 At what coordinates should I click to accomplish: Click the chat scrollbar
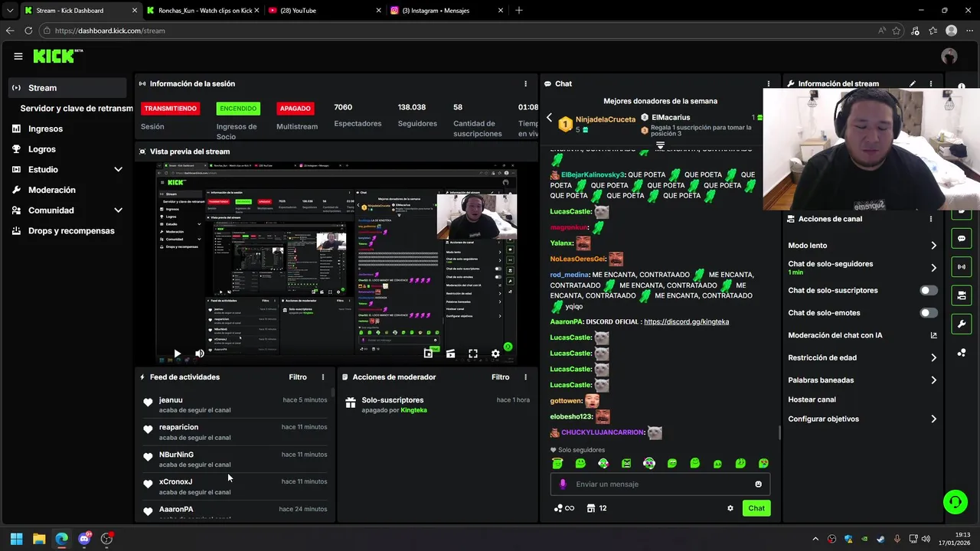(x=779, y=433)
